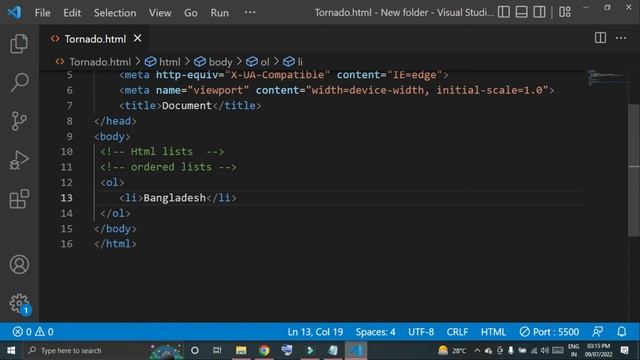Click the li breadcrumb item
640x360 pixels.
(300, 62)
